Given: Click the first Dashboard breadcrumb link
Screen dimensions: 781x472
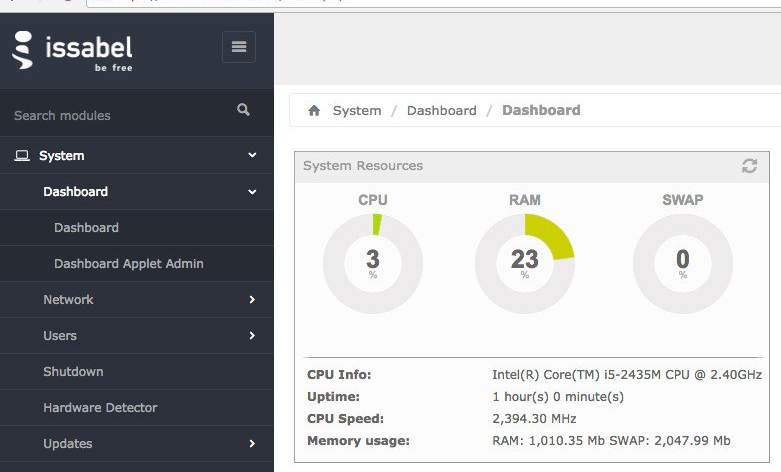Looking at the screenshot, I should coord(441,111).
